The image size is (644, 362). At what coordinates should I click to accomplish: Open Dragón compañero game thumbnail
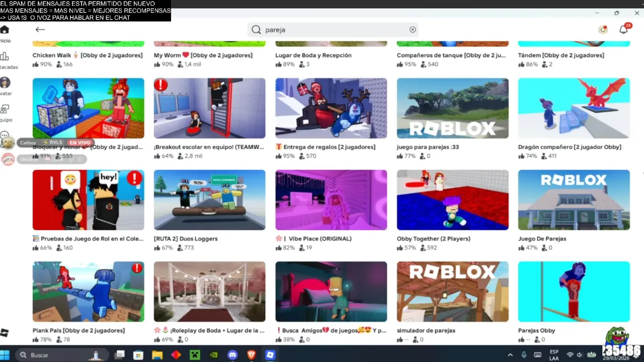[574, 108]
